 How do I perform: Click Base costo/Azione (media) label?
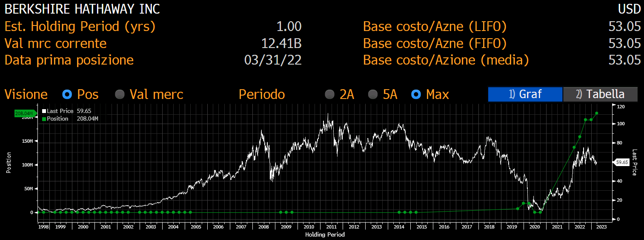tap(446, 60)
